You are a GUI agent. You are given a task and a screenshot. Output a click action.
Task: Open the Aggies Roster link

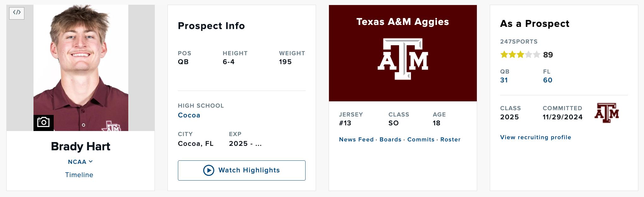point(450,140)
